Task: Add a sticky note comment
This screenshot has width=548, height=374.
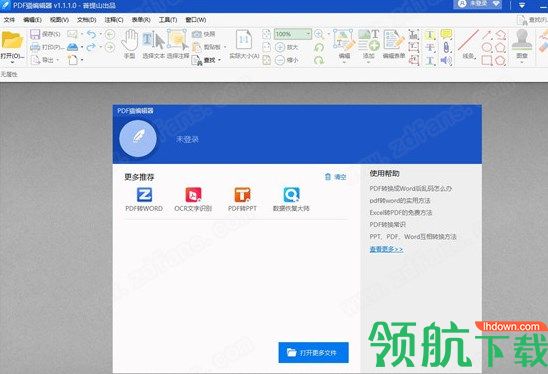Action: 446,34
